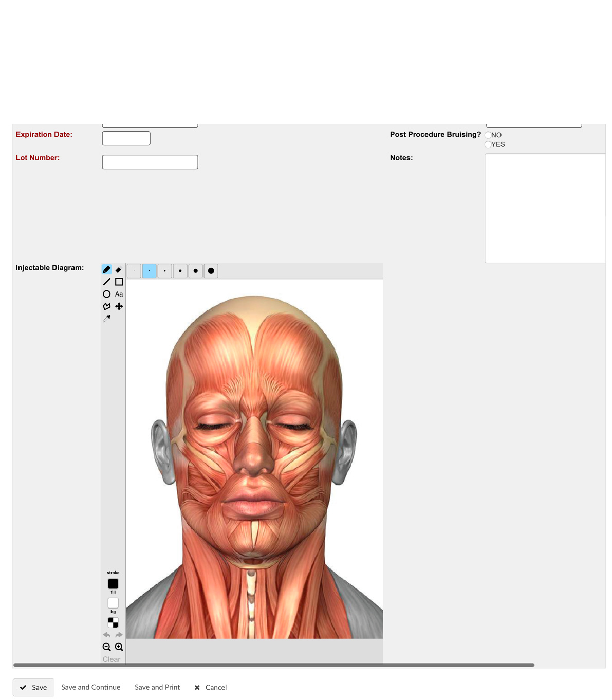Click Save and Print
This screenshot has width=612, height=700.
(x=157, y=687)
